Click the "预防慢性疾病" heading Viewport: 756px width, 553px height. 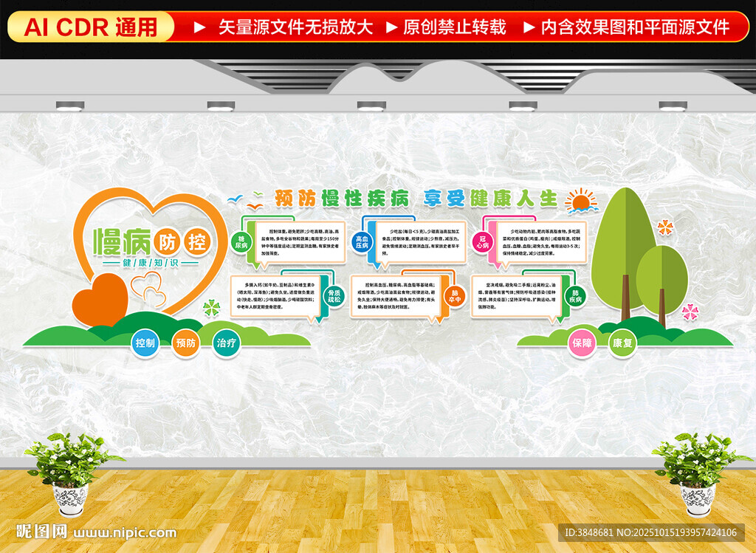click(342, 198)
